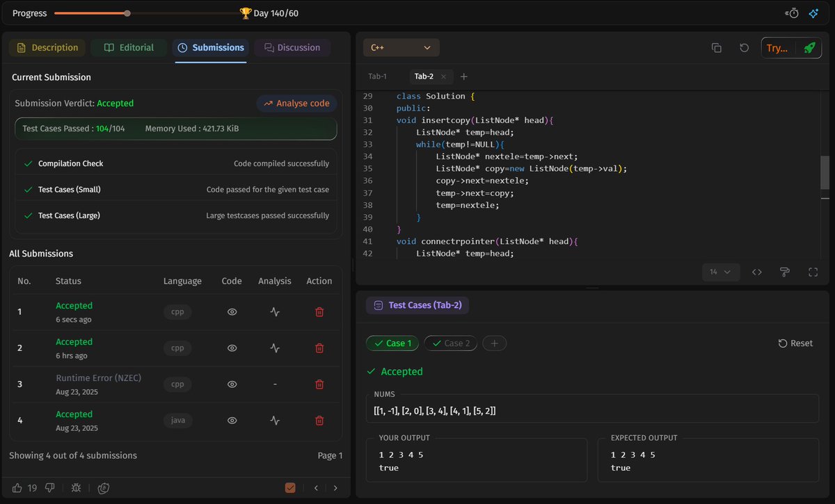Go to next problem arrow
The height and width of the screenshot is (504, 835).
click(x=335, y=488)
